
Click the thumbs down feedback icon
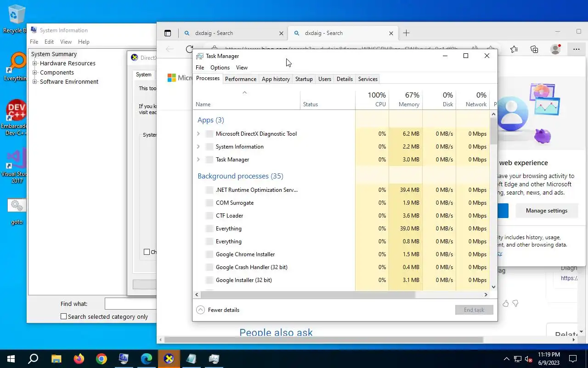[515, 304]
